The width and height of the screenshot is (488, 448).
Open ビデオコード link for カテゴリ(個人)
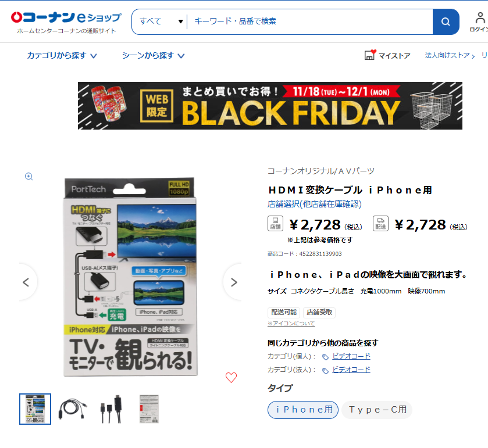[351, 356]
